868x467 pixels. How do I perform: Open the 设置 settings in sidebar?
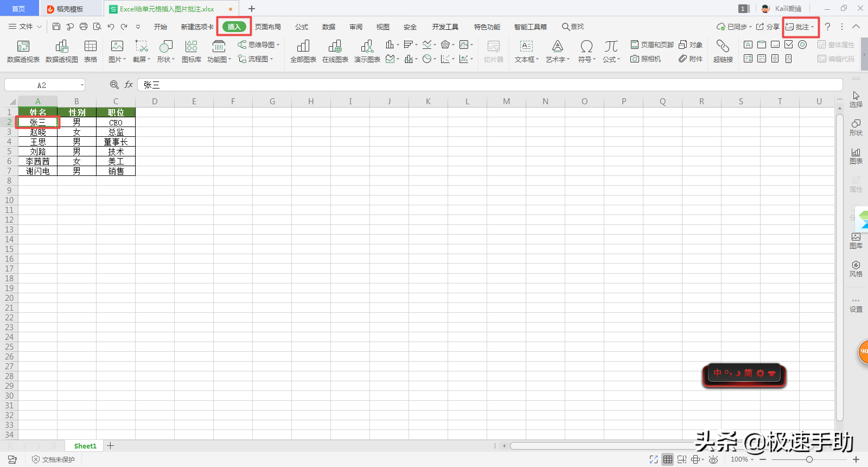click(x=856, y=305)
